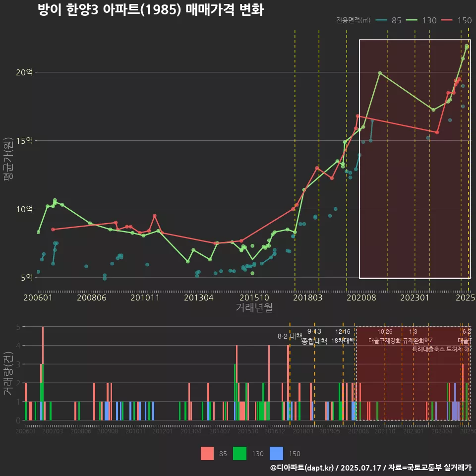Click '201510' on the price chart x-axis
476x476 pixels.
point(254,297)
